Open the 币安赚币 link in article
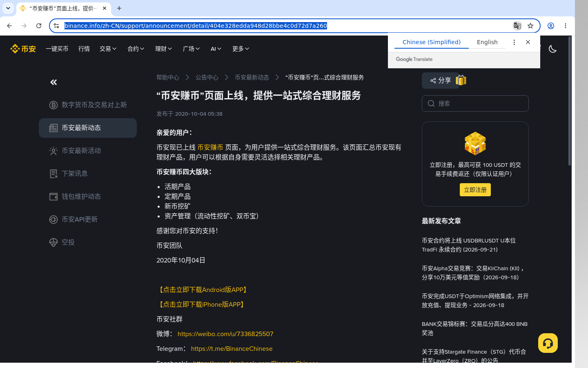 tap(210, 147)
